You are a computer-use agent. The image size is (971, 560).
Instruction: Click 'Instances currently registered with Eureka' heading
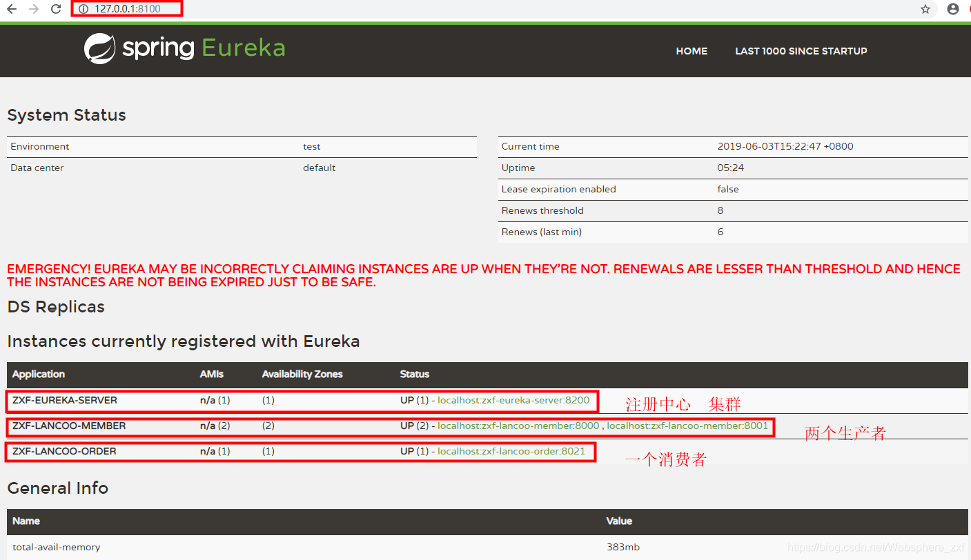coord(184,341)
